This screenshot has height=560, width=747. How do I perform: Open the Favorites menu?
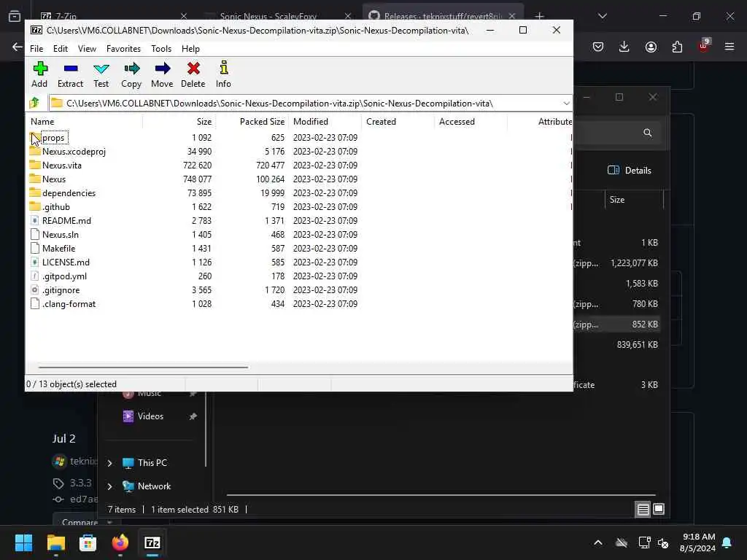[123, 49]
